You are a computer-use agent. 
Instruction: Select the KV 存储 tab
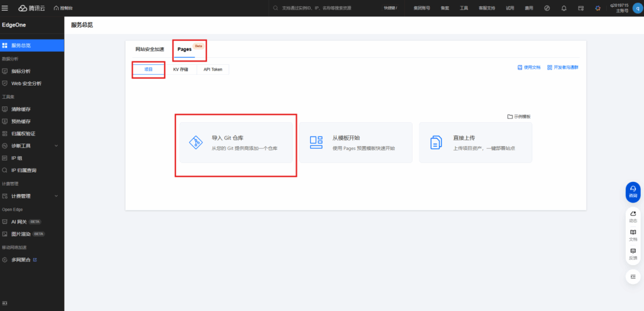click(180, 69)
